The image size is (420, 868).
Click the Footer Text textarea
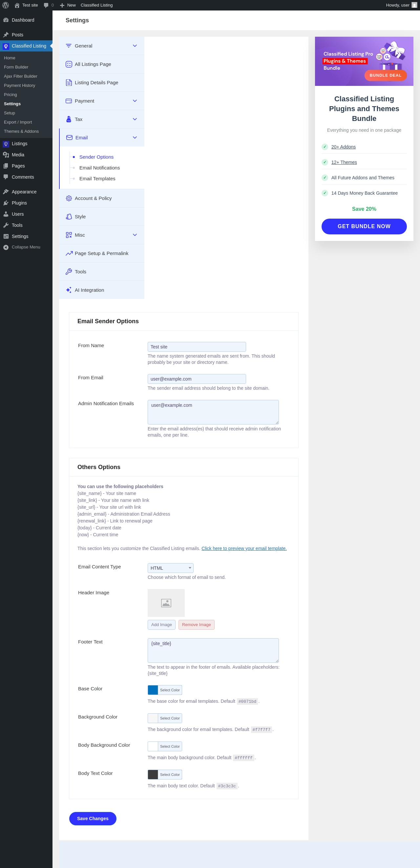click(x=213, y=650)
